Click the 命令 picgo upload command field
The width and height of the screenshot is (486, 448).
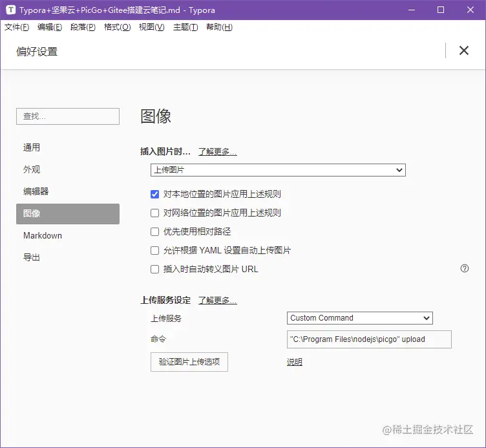point(369,339)
